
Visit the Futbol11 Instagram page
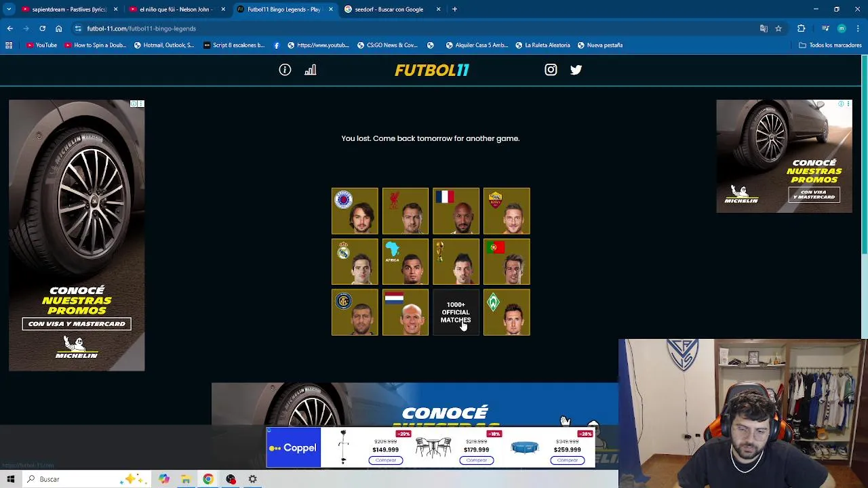tap(551, 70)
